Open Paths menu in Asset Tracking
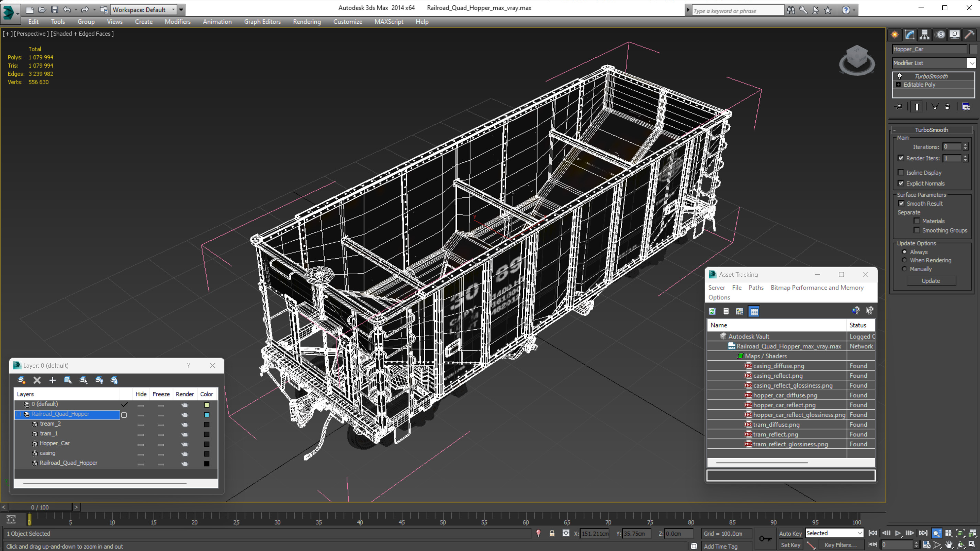This screenshot has height=551, width=980. pyautogui.click(x=756, y=287)
